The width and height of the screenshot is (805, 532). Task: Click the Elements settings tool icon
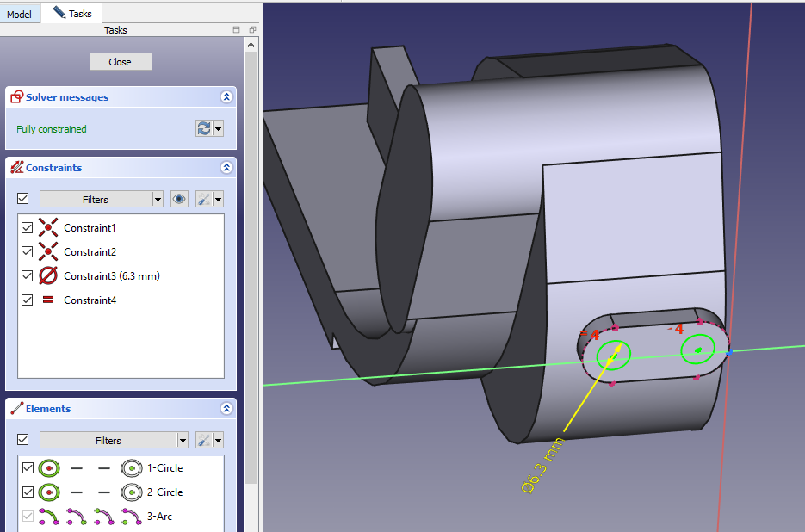pyautogui.click(x=205, y=440)
